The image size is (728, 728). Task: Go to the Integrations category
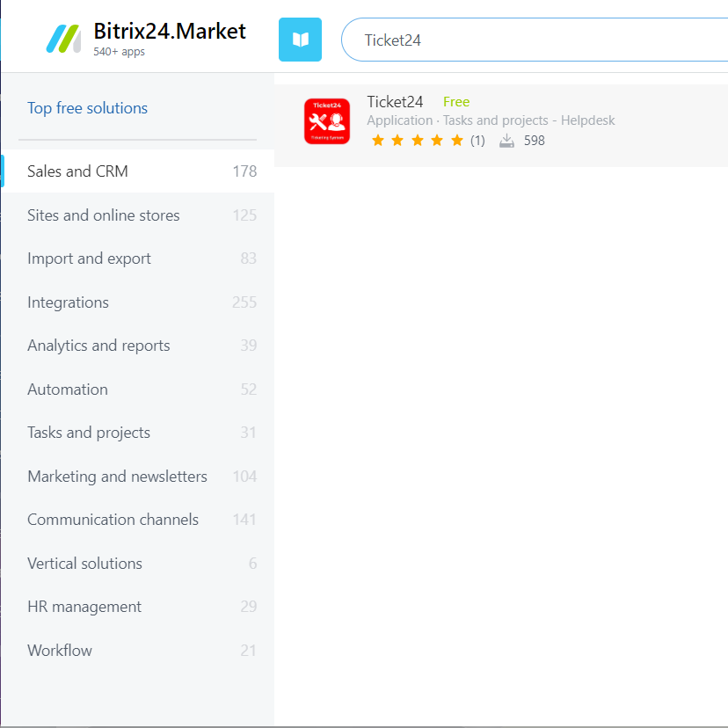(x=68, y=302)
